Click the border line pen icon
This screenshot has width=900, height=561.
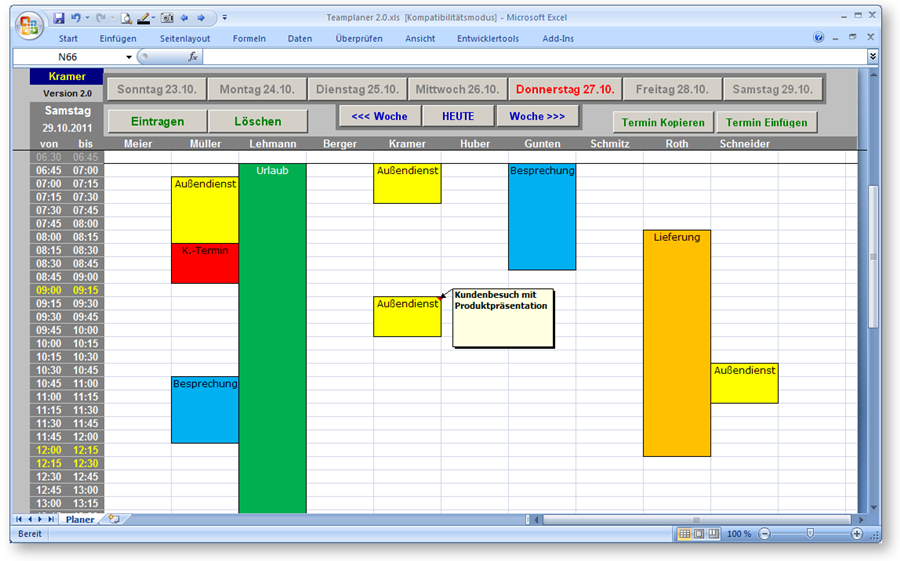tap(143, 18)
